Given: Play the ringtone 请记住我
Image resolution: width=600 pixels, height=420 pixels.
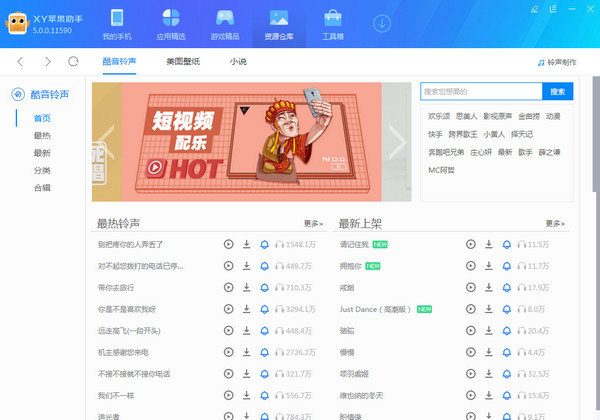Looking at the screenshot, I should click(471, 244).
